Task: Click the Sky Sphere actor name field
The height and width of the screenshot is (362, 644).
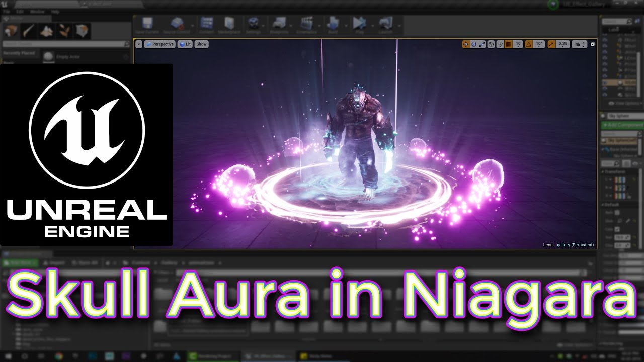Action: pos(625,116)
